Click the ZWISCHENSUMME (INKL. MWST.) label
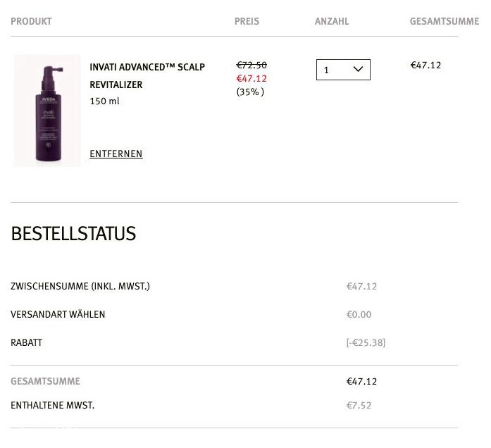Viewport: 491px width, 448px height. pyautogui.click(x=80, y=286)
